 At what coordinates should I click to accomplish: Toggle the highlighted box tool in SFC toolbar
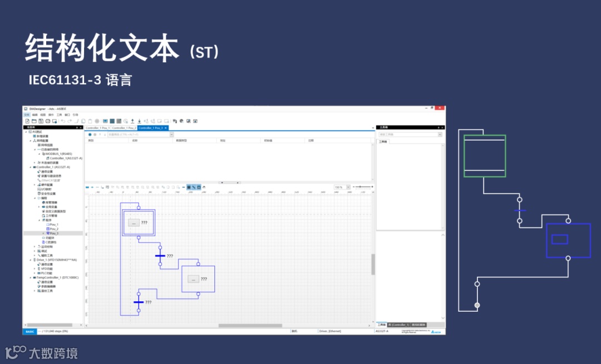point(199,187)
